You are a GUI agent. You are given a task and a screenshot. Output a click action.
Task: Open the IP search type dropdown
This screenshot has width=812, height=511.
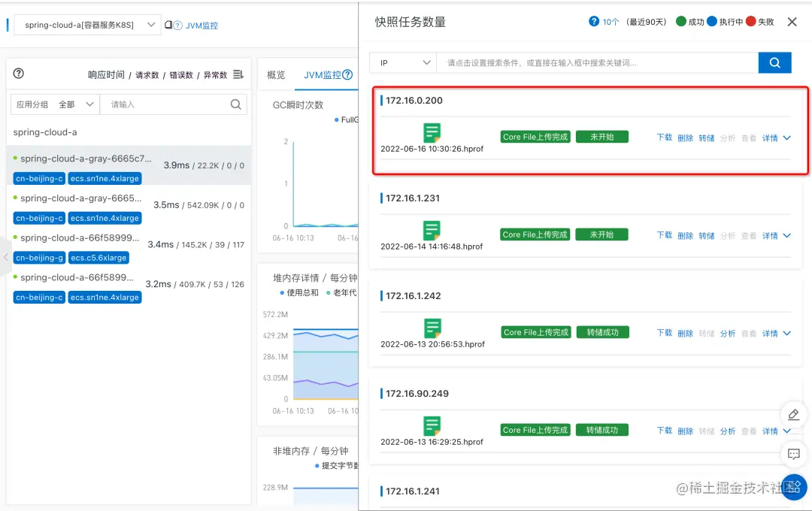click(403, 62)
